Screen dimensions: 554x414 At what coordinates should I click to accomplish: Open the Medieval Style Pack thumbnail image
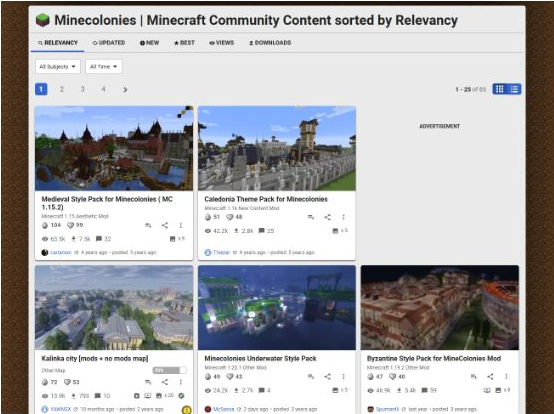click(x=114, y=148)
